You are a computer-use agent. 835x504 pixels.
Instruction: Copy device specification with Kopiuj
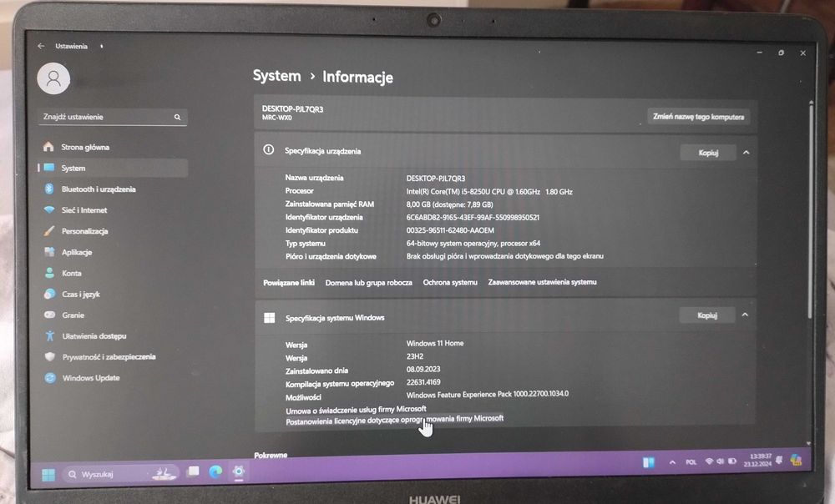click(x=708, y=153)
